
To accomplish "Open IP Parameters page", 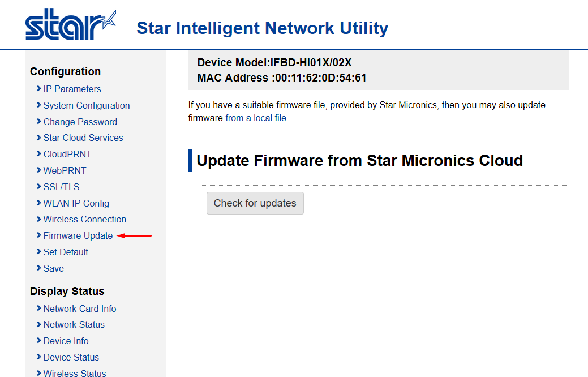I will tap(72, 89).
